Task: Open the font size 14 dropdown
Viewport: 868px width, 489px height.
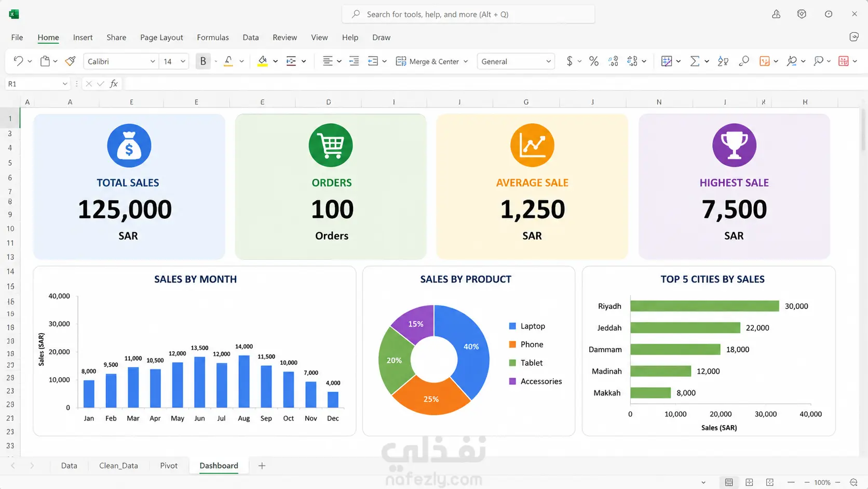Action: tap(183, 61)
